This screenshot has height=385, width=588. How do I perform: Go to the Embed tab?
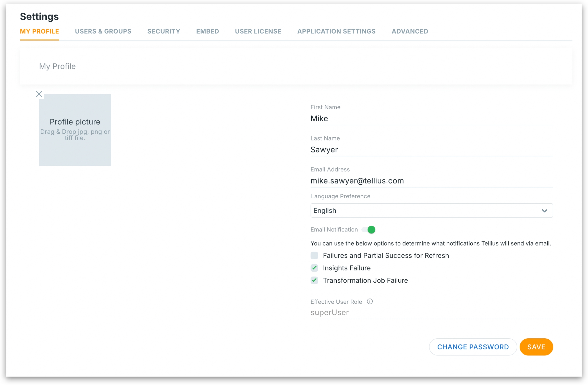pos(207,31)
